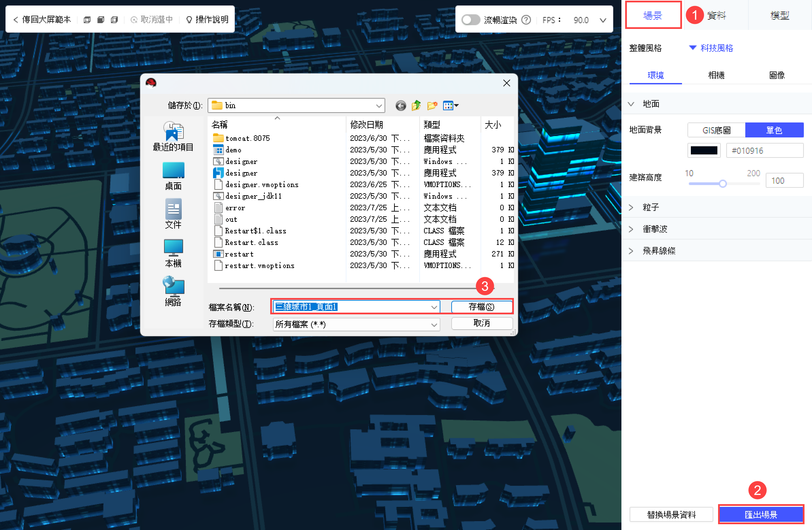Sort by 名稱 column header
Viewport: 812px width, 530px height.
click(277, 125)
